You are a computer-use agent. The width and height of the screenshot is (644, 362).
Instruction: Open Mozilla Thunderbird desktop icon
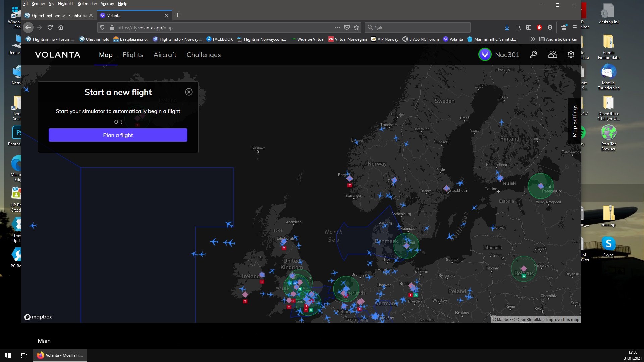click(x=608, y=77)
